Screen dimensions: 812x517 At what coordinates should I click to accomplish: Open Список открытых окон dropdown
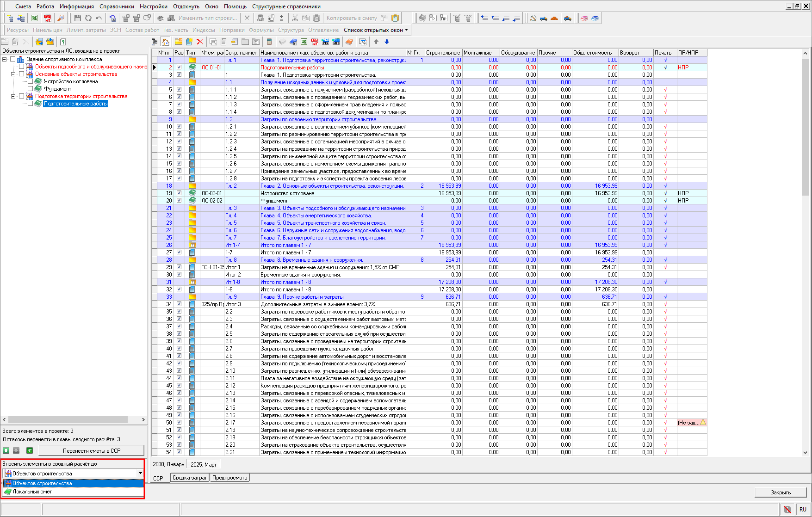[376, 30]
